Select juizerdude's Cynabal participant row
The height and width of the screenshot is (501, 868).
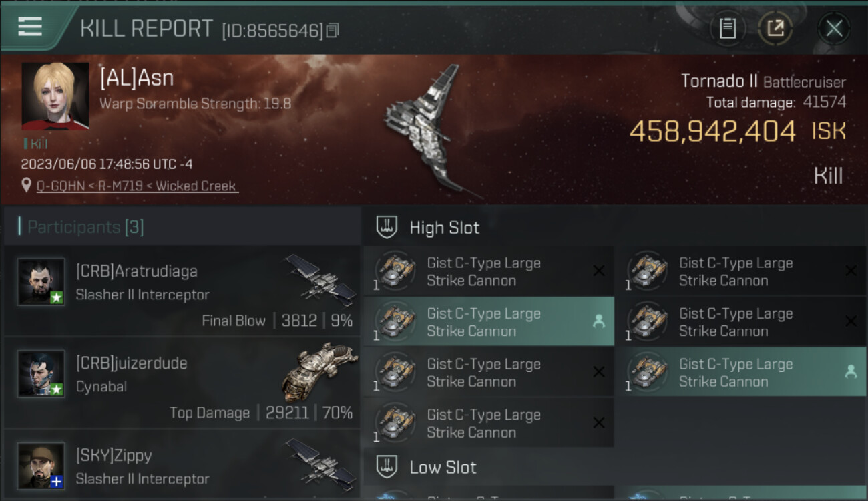click(182, 383)
